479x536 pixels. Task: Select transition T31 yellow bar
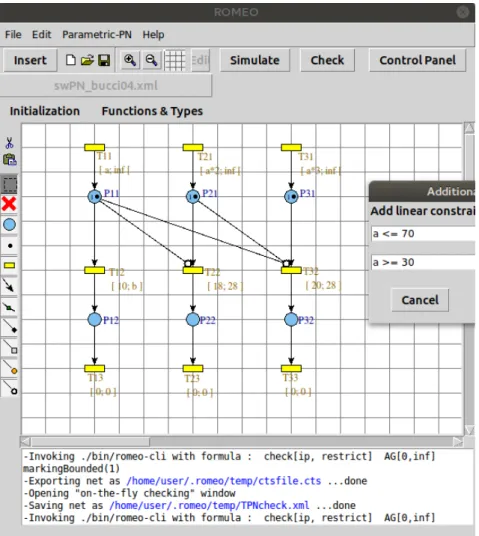[291, 147]
